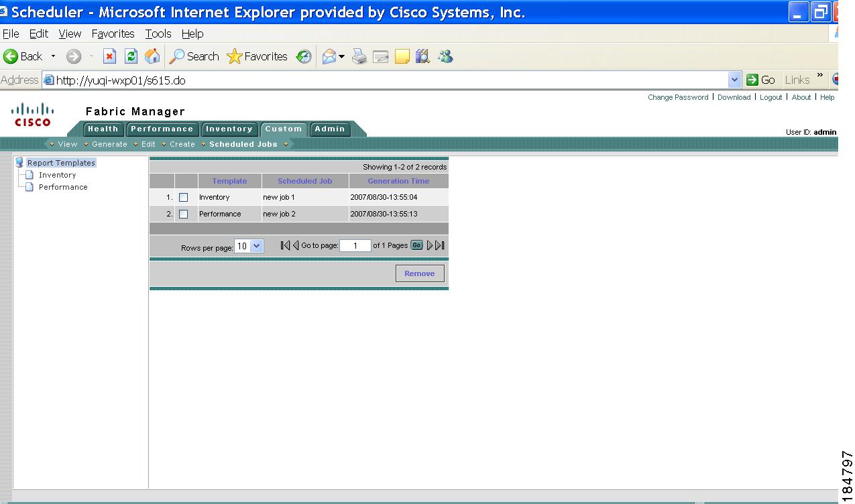
Task: Click the Stop loading icon
Action: pos(110,57)
